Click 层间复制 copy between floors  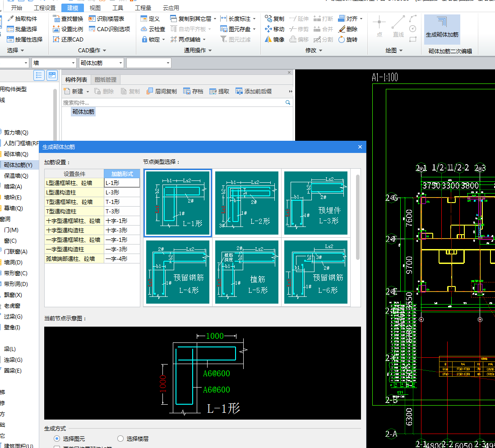pyautogui.click(x=162, y=91)
